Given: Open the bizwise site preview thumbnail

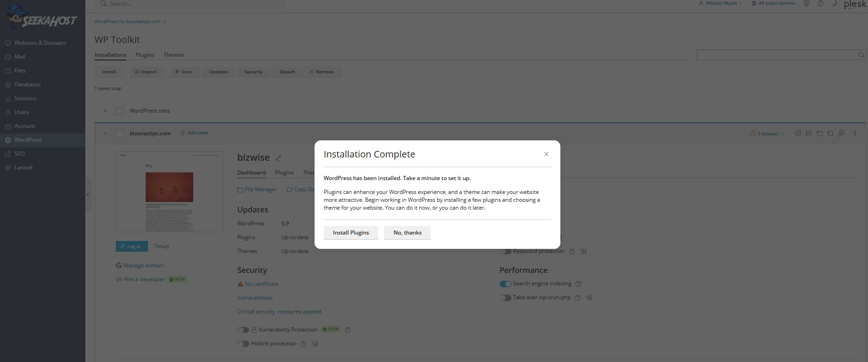Looking at the screenshot, I should point(169,192).
